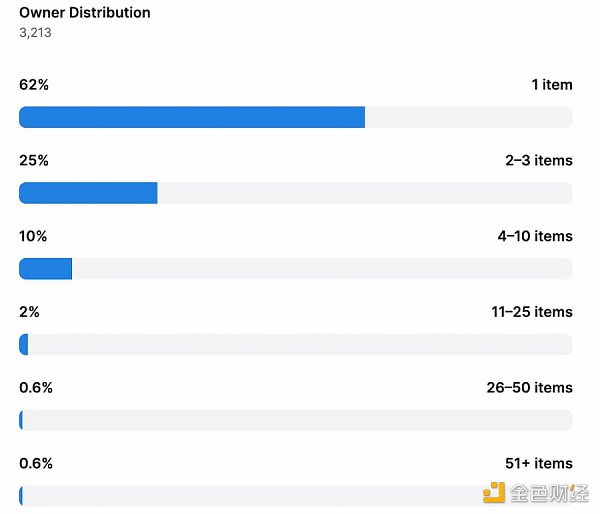This screenshot has height=514, width=600.
Task: Click the 3,213 owner count
Action: click(35, 32)
